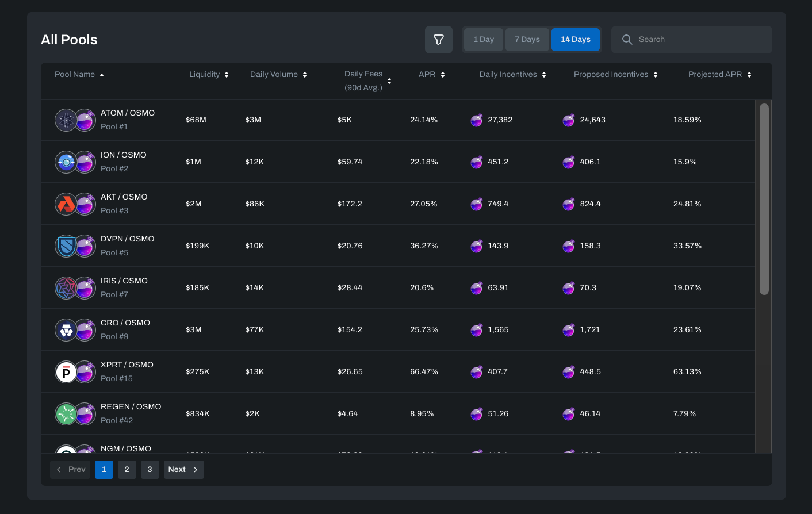This screenshot has height=514, width=812.
Task: Click the $172.2 daily fees value
Action: coord(350,204)
